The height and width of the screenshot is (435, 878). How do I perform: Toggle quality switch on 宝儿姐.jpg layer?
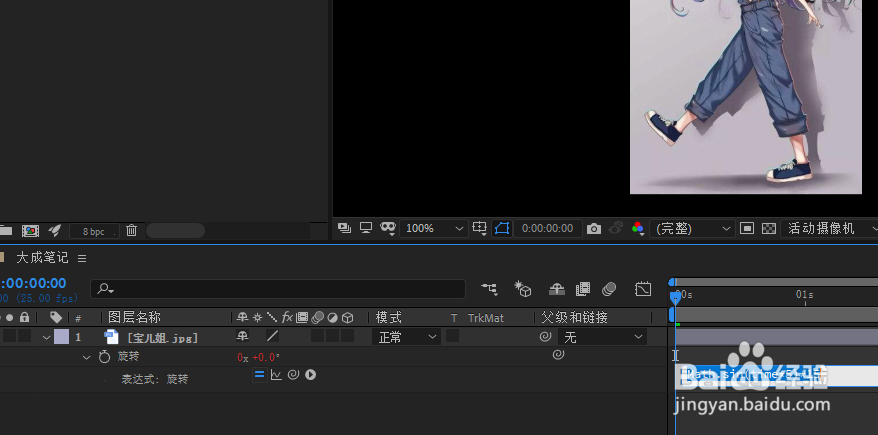pos(272,336)
